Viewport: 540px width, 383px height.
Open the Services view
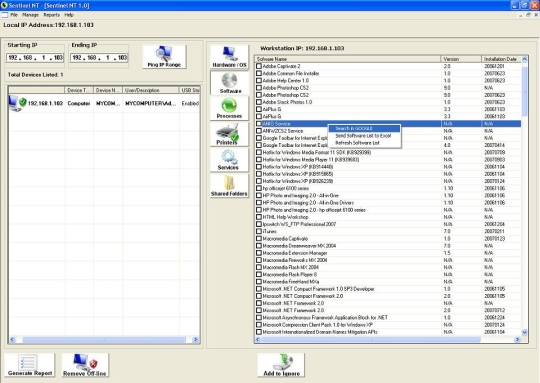click(229, 160)
